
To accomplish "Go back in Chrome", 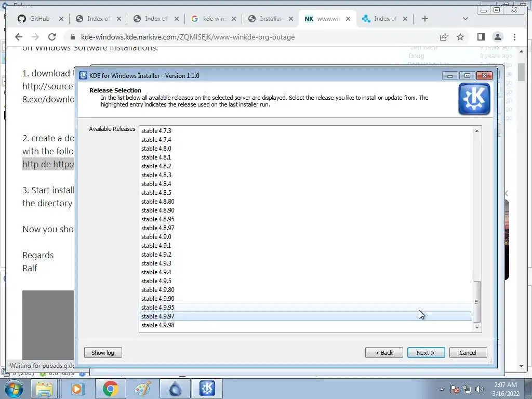I will click(x=19, y=37).
